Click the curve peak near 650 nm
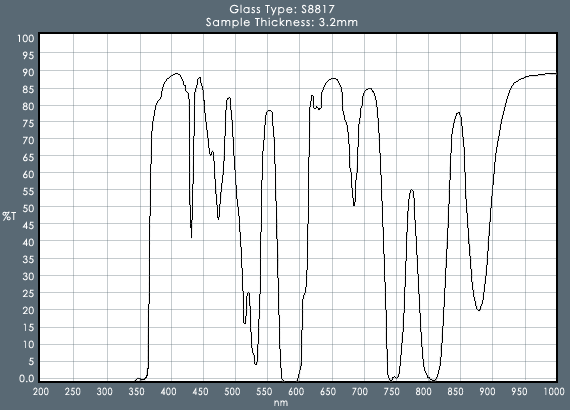This screenshot has height=410, width=570. [333, 78]
